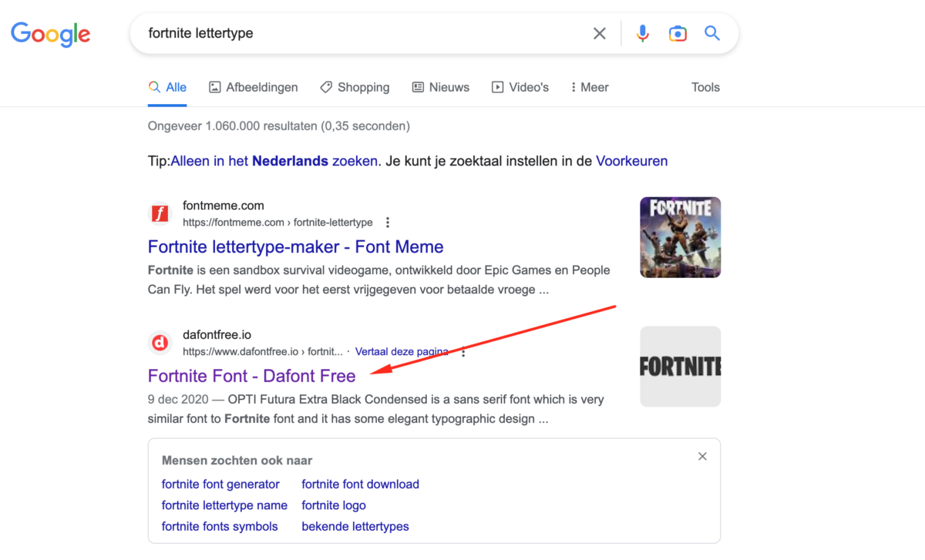This screenshot has height=560, width=925.
Task: Click the dafontfree.io site favicon
Action: point(160,343)
